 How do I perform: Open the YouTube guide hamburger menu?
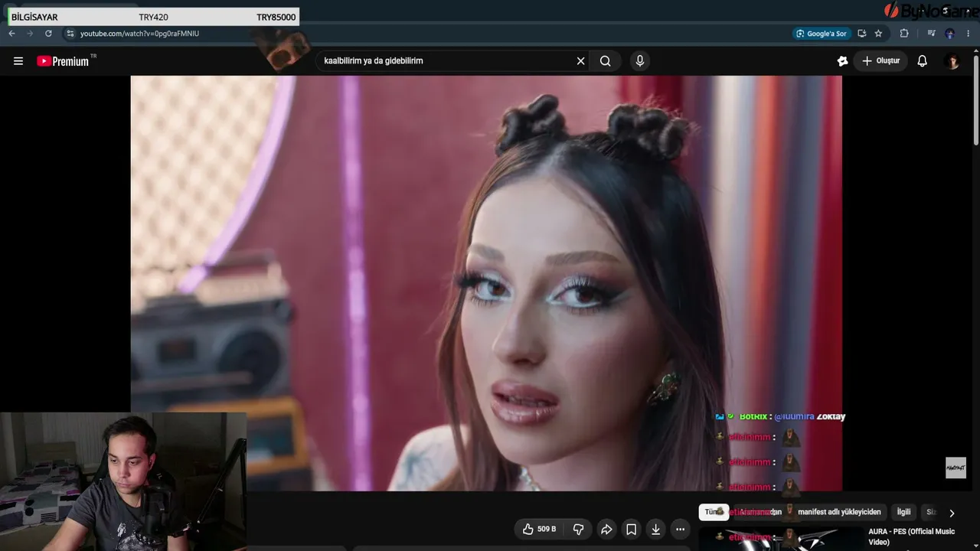tap(18, 61)
